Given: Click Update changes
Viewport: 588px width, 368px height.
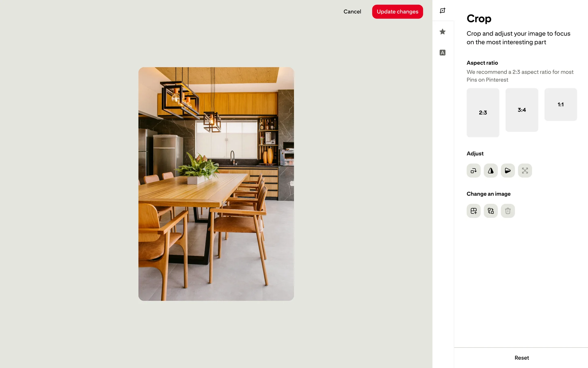Looking at the screenshot, I should 398,12.
